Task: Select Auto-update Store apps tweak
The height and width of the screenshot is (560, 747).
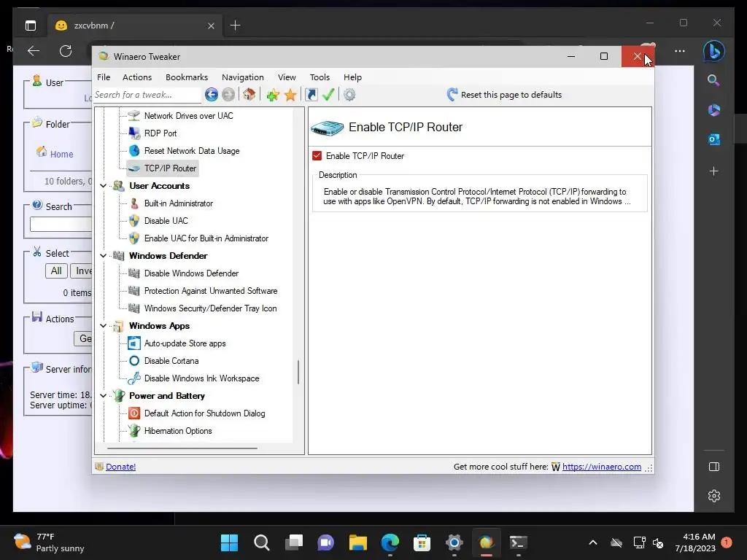Action: tap(185, 343)
